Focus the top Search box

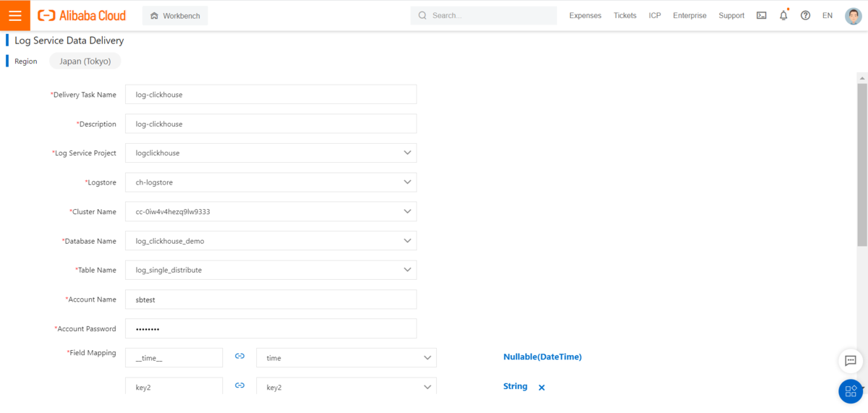coord(484,15)
